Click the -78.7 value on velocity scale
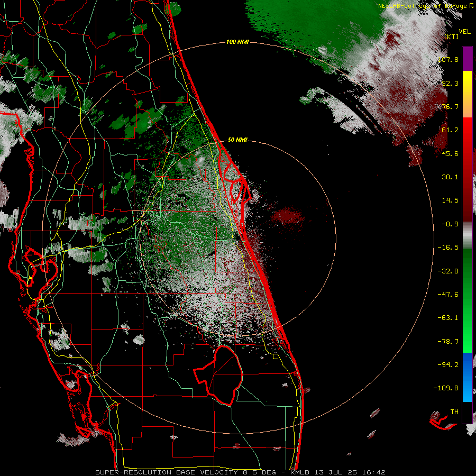This screenshot has width=476, height=476. tap(448, 342)
